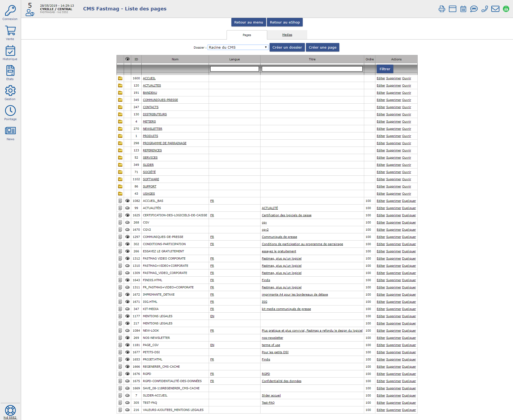This screenshot has height=420, width=513.
Task: Click the mail envelope icon
Action: [x=495, y=9]
